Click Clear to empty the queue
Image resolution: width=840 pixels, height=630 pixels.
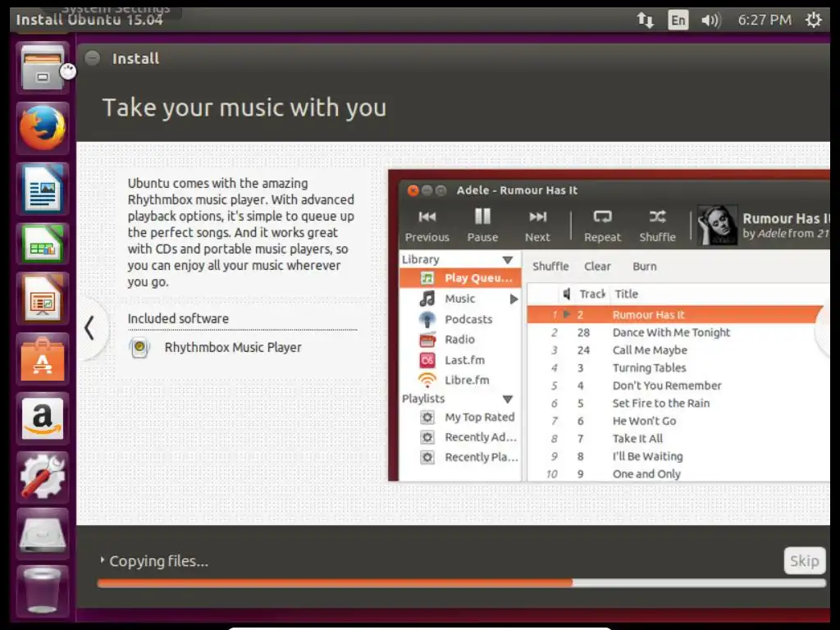[x=597, y=267]
